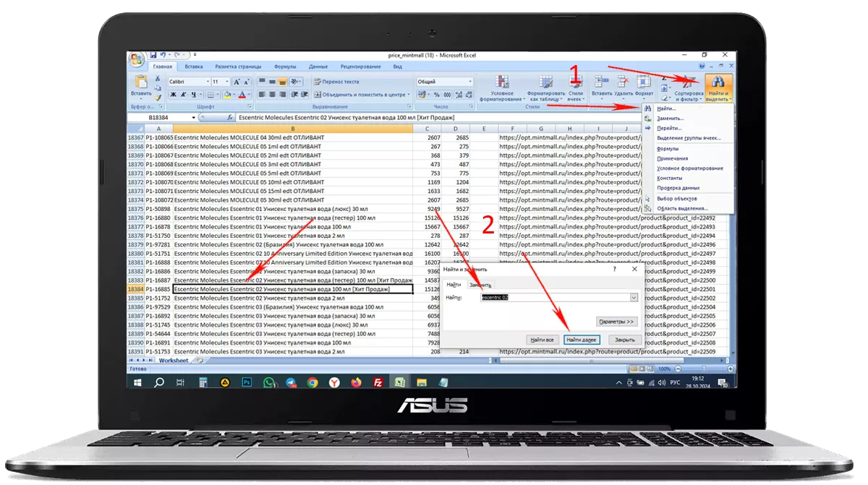
Task: Click the AutoSum sigma icon
Action: point(665,78)
